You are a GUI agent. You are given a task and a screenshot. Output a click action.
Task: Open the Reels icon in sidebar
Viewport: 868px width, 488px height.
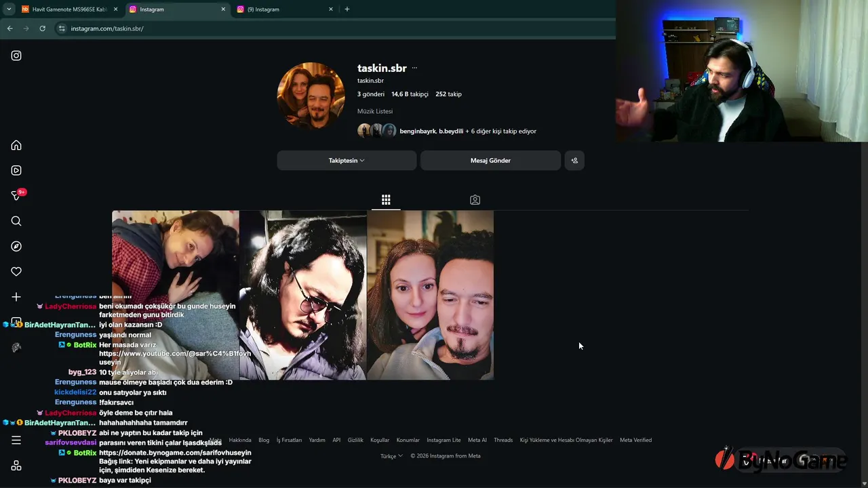16,171
